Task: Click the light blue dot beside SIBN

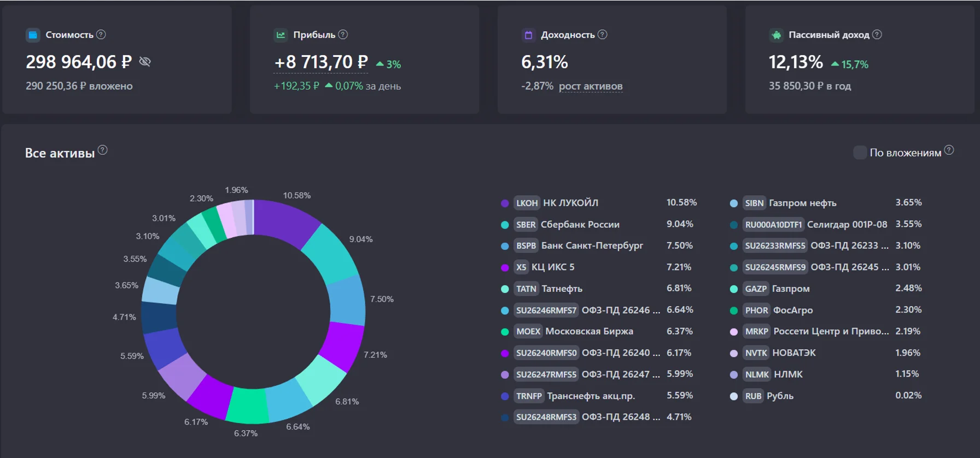Action: [734, 203]
